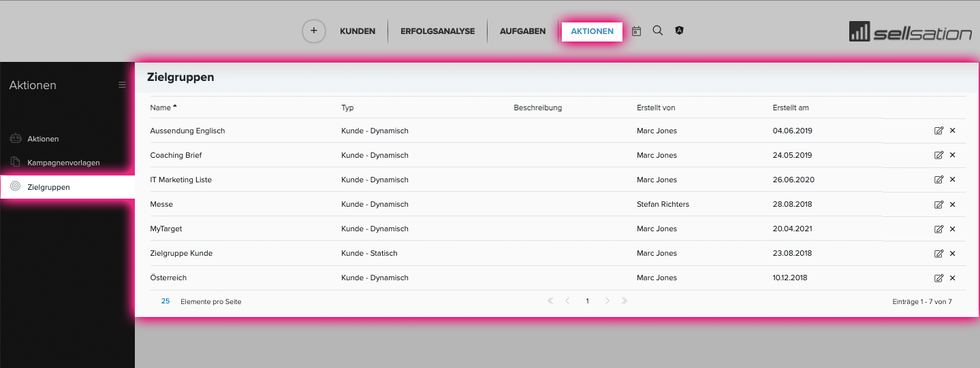Screen dimensions: 980x368
Task: Click the Aussendung Englisch name
Action: click(x=187, y=131)
